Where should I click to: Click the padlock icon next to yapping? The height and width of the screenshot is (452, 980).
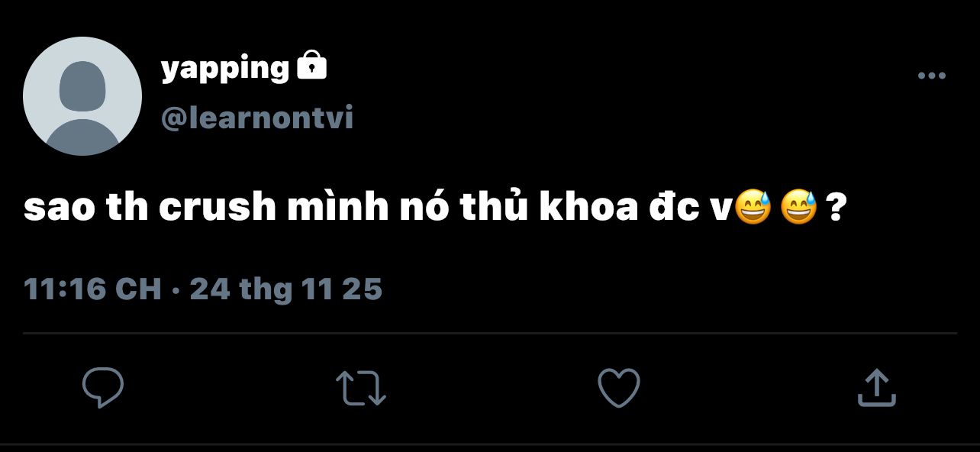click(x=311, y=66)
